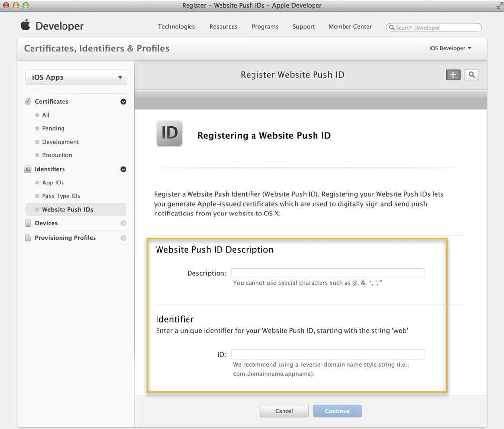Image resolution: width=504 pixels, height=429 pixels.
Task: Click the 'Website Push ID Description' heading
Action: 215,250
